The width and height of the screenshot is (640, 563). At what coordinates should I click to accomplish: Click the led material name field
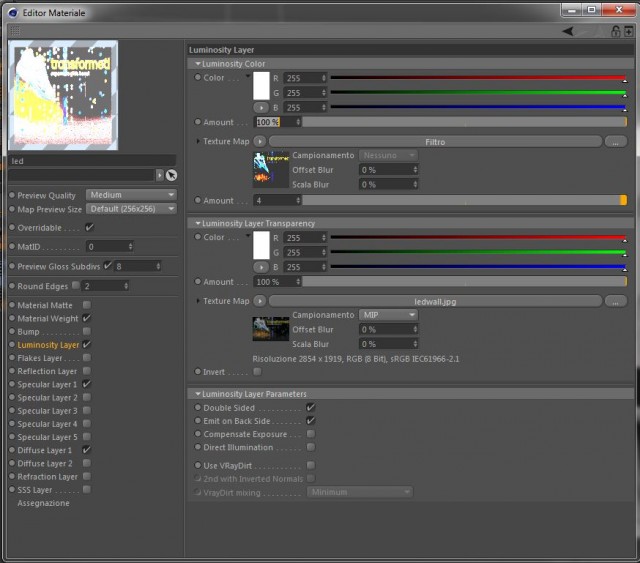pyautogui.click(x=92, y=161)
